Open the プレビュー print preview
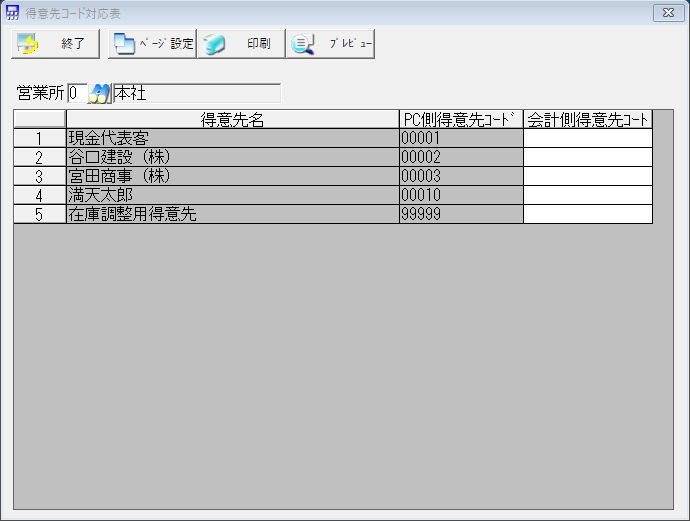 [330, 44]
